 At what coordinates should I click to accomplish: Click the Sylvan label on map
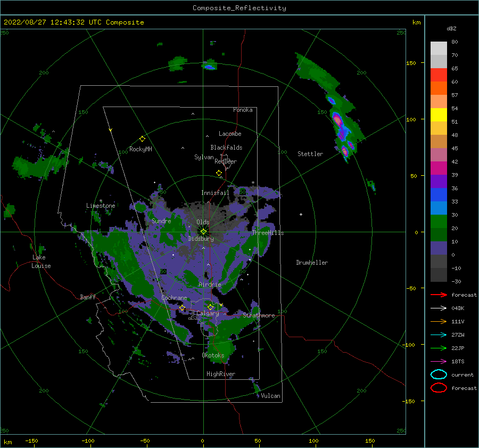(x=204, y=157)
